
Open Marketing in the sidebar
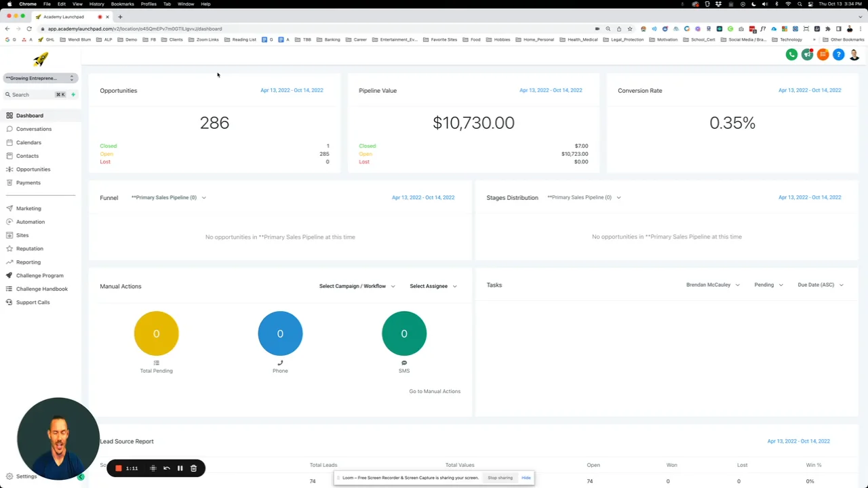click(28, 209)
